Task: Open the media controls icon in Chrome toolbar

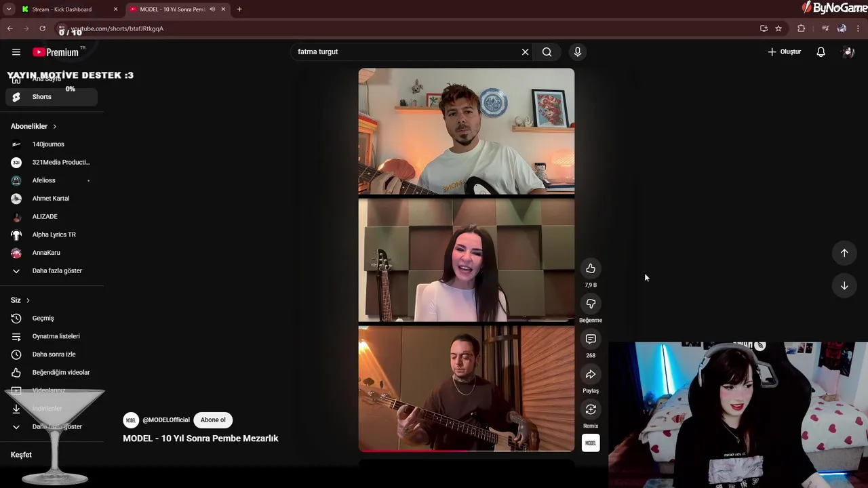Action: [825, 28]
